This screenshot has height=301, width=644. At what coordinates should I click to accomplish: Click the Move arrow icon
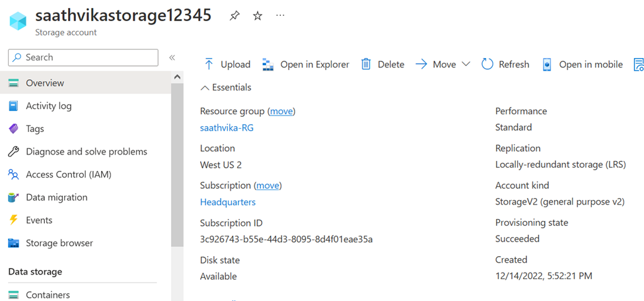(421, 65)
